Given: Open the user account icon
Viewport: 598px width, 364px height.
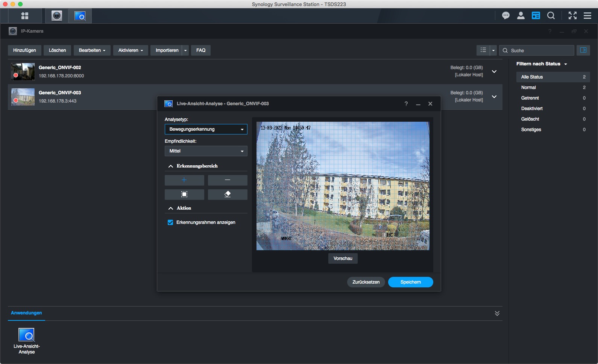Looking at the screenshot, I should [x=521, y=16].
